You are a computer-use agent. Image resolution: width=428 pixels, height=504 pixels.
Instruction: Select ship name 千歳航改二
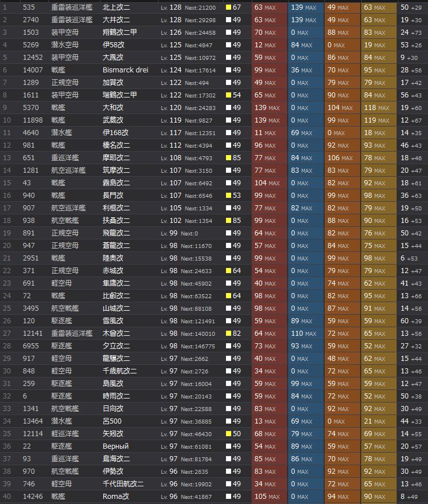tap(120, 371)
